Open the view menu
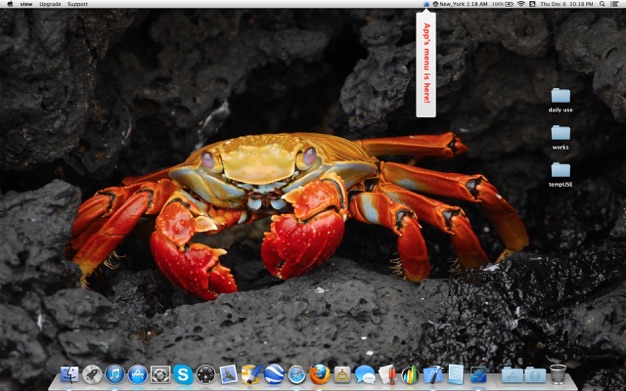Image resolution: width=626 pixels, height=391 pixels. point(26,4)
